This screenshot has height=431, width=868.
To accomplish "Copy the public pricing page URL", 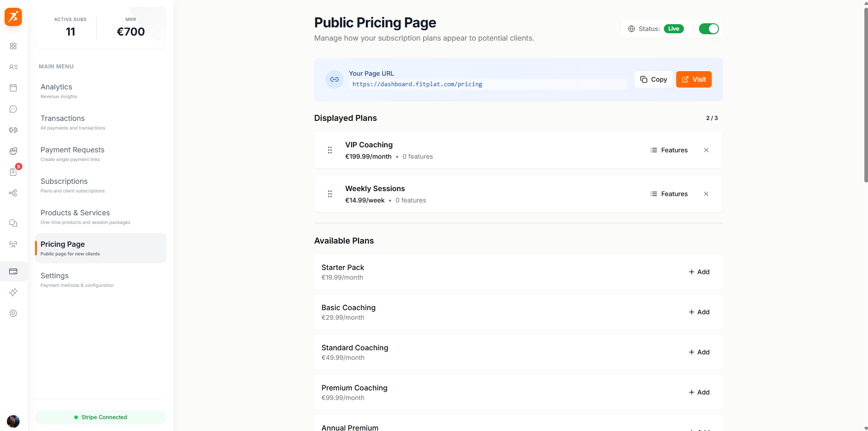I will pyautogui.click(x=653, y=79).
